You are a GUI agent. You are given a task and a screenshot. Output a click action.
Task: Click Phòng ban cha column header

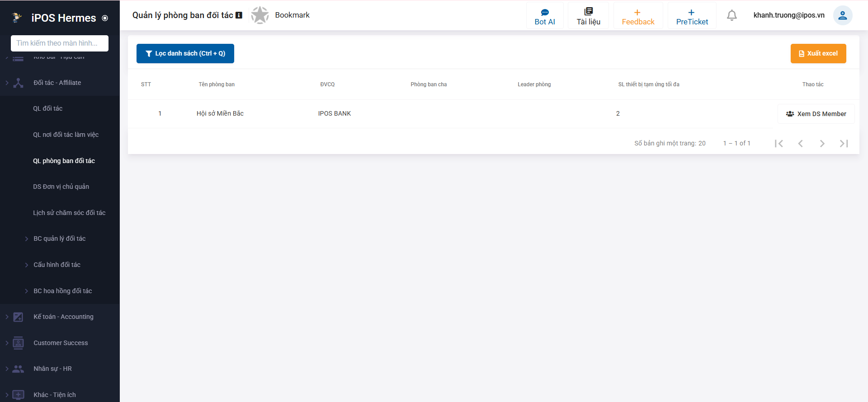click(429, 84)
